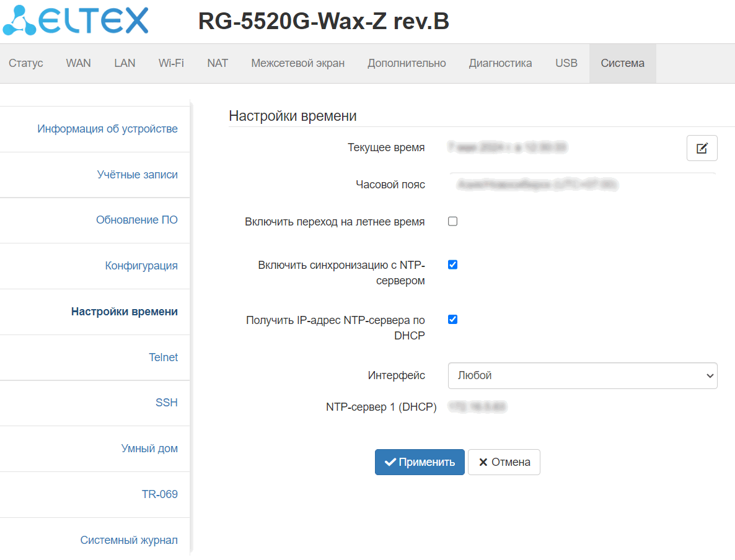The height and width of the screenshot is (560, 735).
Task: Go to the NAT tab
Action: coord(218,63)
